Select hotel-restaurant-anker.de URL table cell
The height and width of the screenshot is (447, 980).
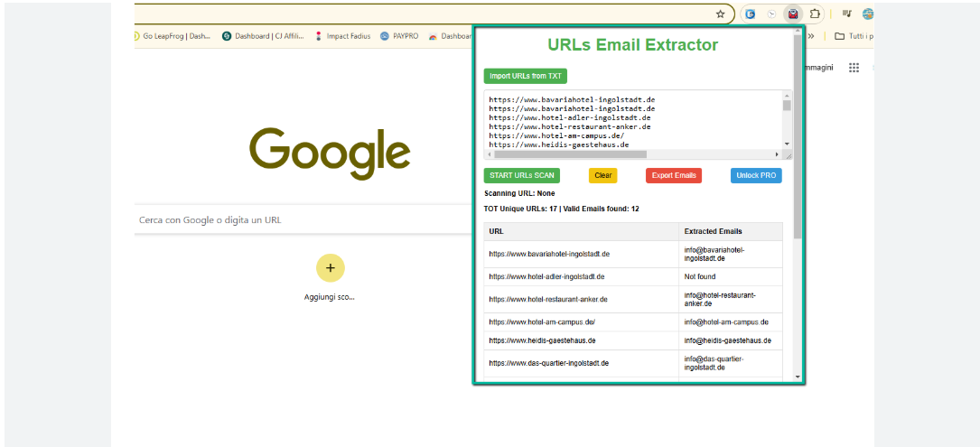[582, 300]
